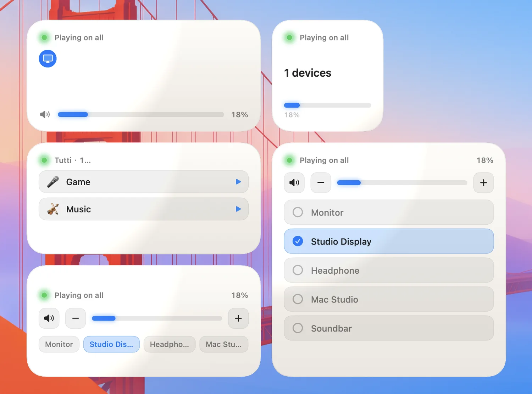Click the 18% label in large right widget header

485,160
